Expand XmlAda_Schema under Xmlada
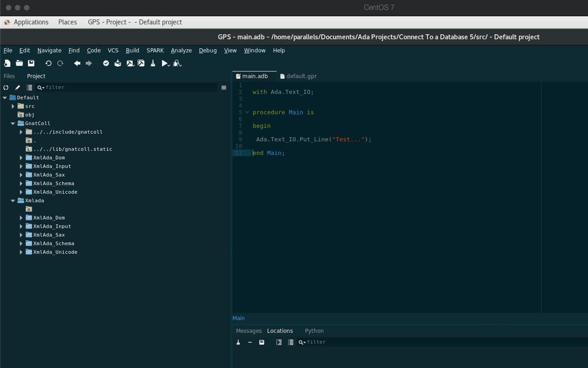This screenshot has width=588, height=368. (21, 243)
